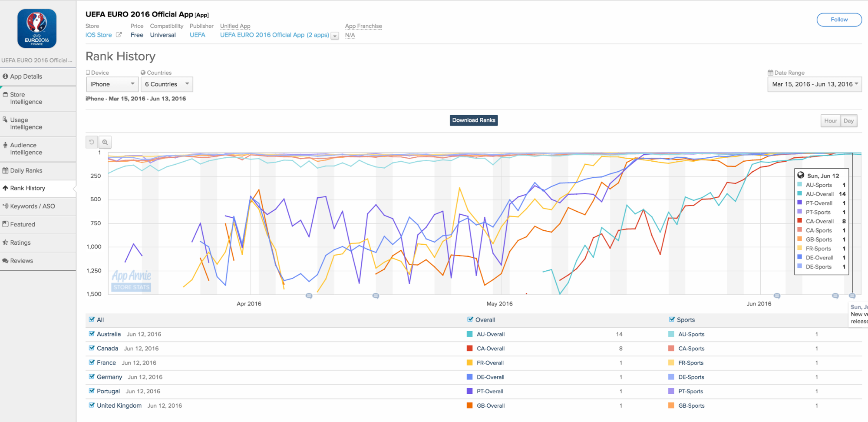Go to Featured in the sidebar
The width and height of the screenshot is (868, 422).
pyautogui.click(x=23, y=224)
